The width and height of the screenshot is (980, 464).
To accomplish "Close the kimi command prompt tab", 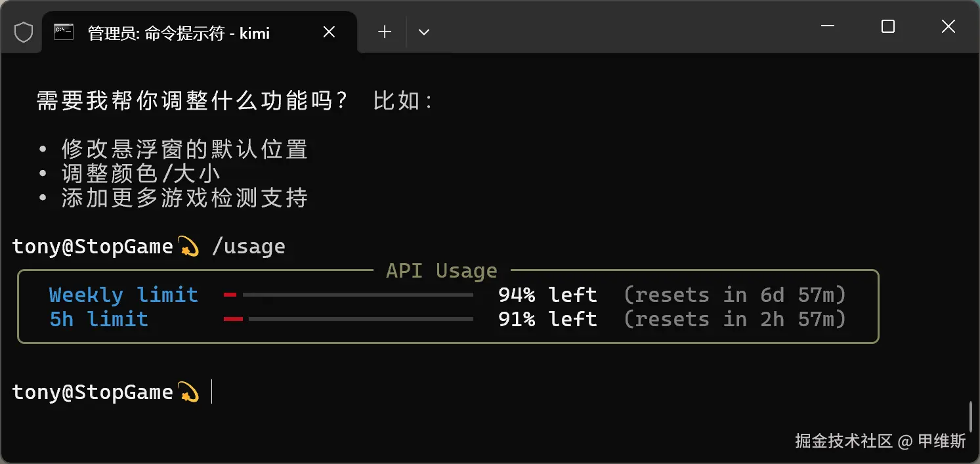I will click(x=330, y=32).
